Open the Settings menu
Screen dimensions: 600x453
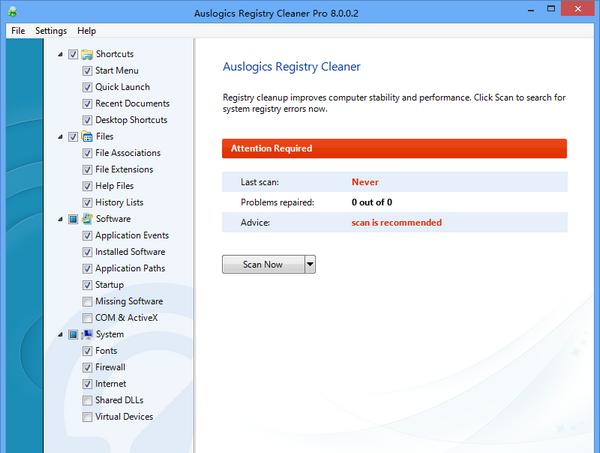coord(51,31)
